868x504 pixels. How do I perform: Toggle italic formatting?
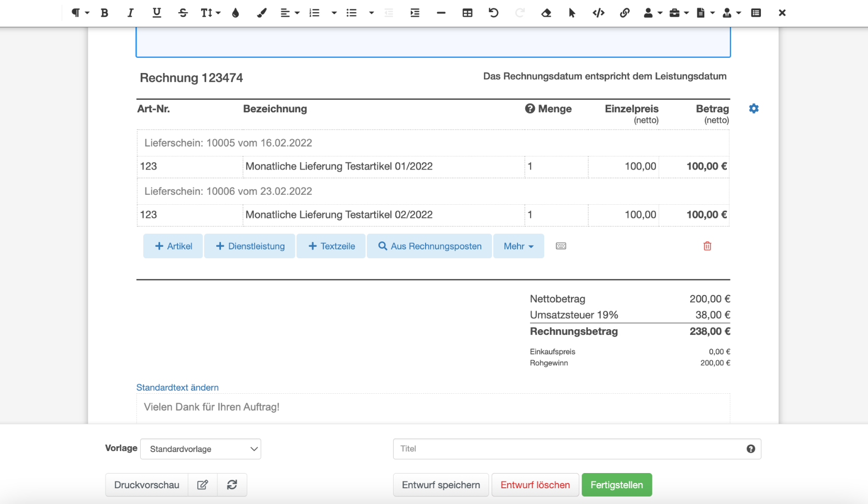tap(130, 13)
